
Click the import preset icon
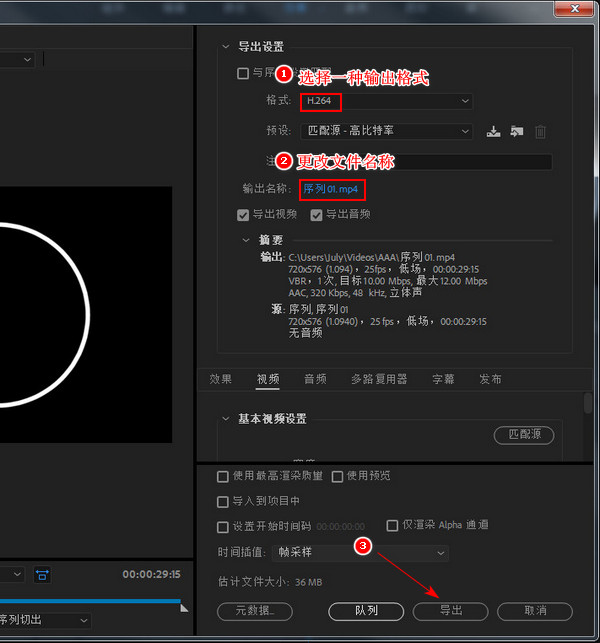pos(516,132)
